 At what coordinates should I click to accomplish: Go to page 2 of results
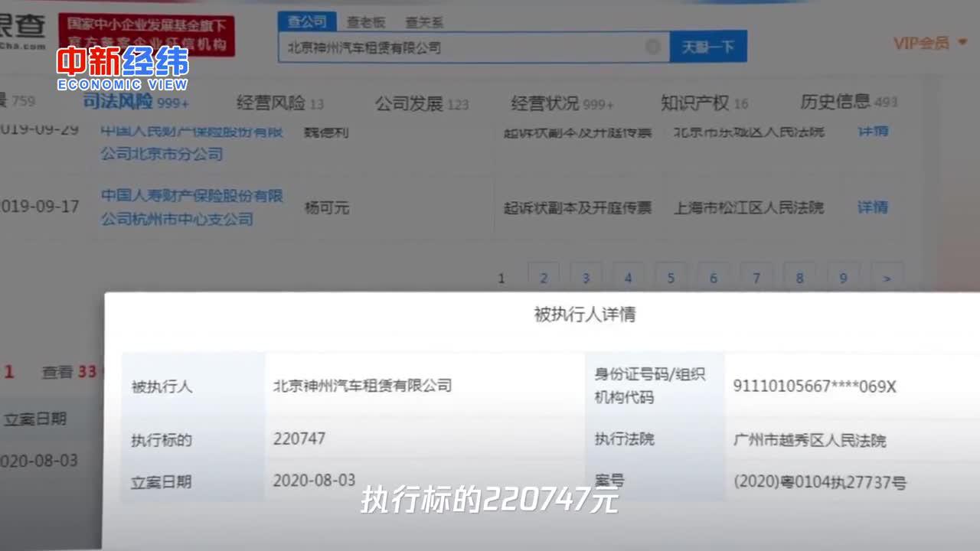(543, 278)
